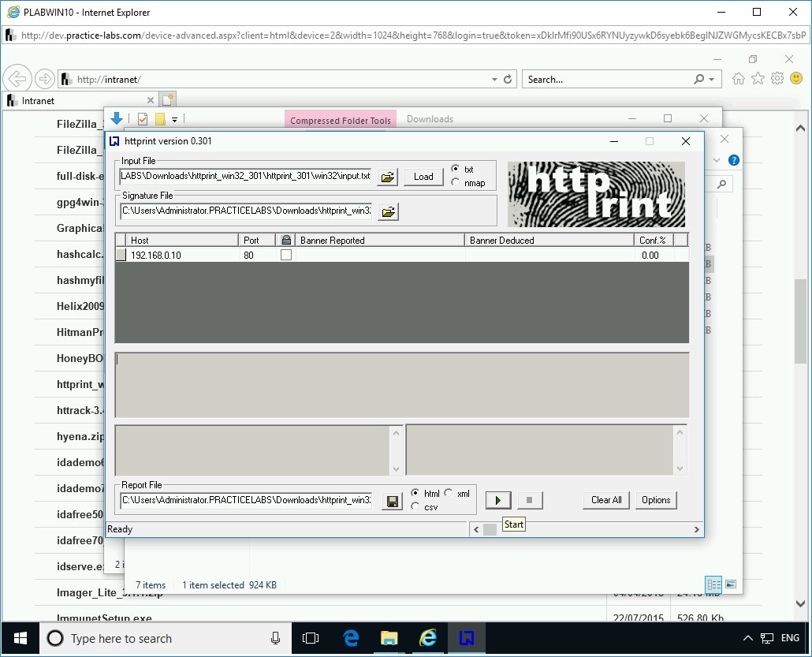The width and height of the screenshot is (812, 657).
Task: Switch to the Compressed Folder Tools tab
Action: click(340, 119)
